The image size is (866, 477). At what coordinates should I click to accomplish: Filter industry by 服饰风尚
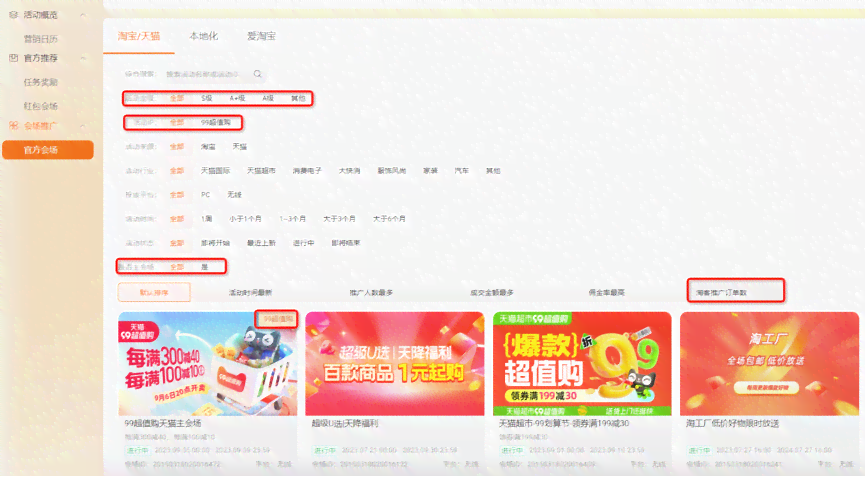[392, 171]
